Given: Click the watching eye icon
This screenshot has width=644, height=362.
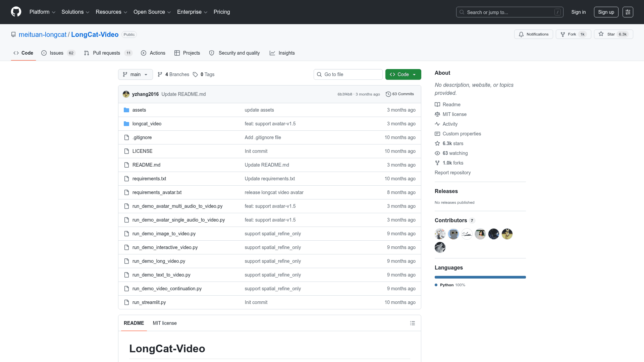Looking at the screenshot, I should pyautogui.click(x=437, y=153).
